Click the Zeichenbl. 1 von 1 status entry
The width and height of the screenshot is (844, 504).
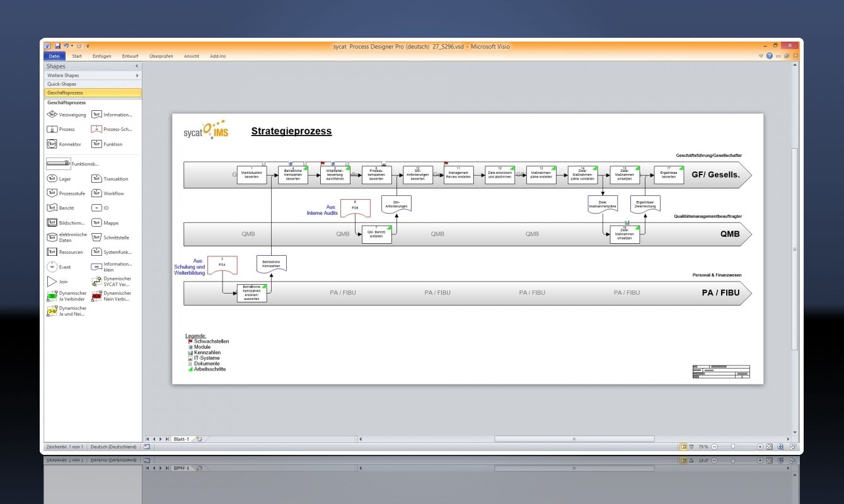(64, 447)
